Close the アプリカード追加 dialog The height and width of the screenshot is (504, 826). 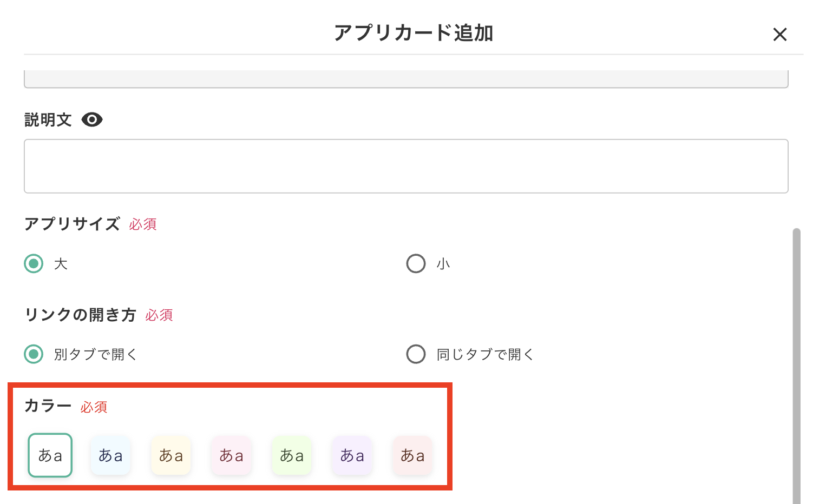780,34
